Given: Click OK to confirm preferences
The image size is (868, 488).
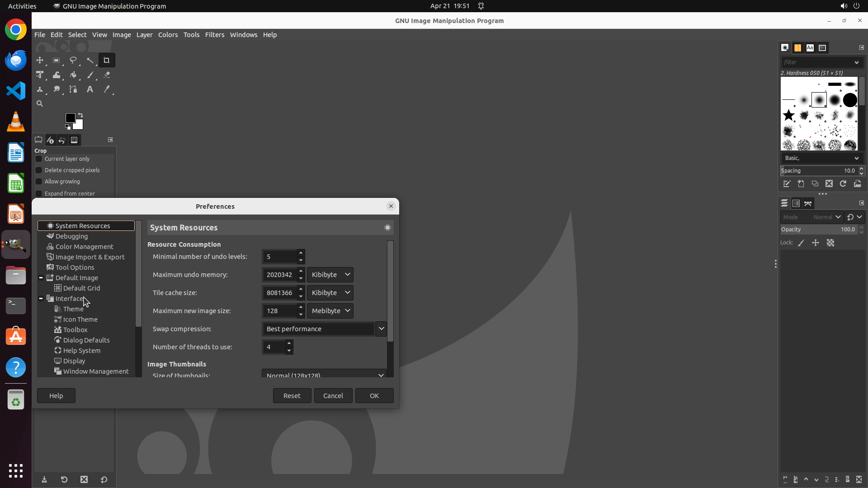Looking at the screenshot, I should point(374,396).
